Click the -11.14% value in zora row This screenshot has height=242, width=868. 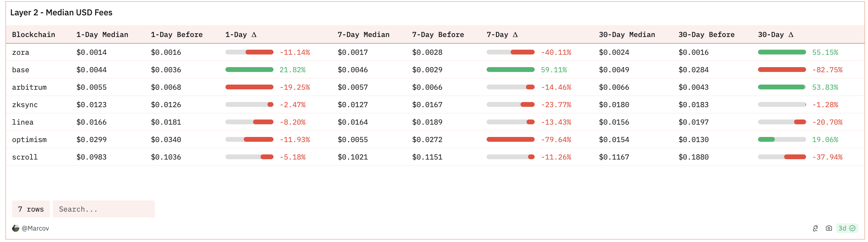click(295, 53)
